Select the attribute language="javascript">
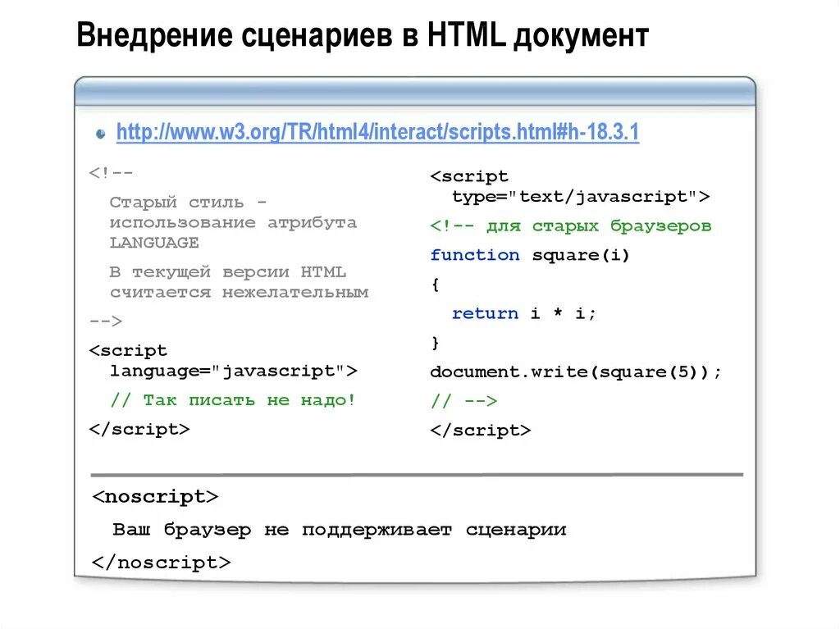 point(234,371)
